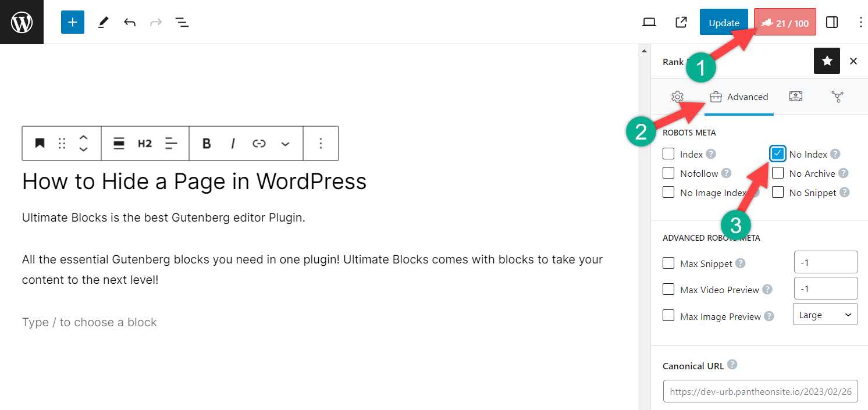Undo the last change
This screenshot has width=868, height=410.
pos(130,23)
